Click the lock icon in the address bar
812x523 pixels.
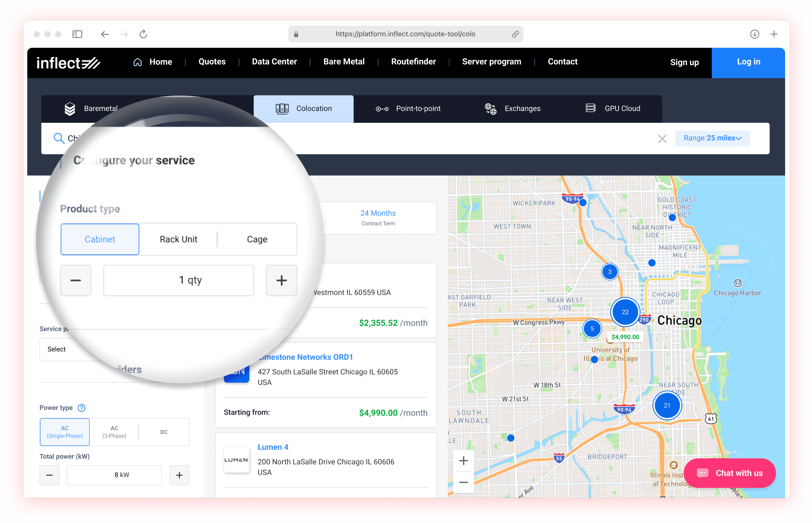coord(296,34)
